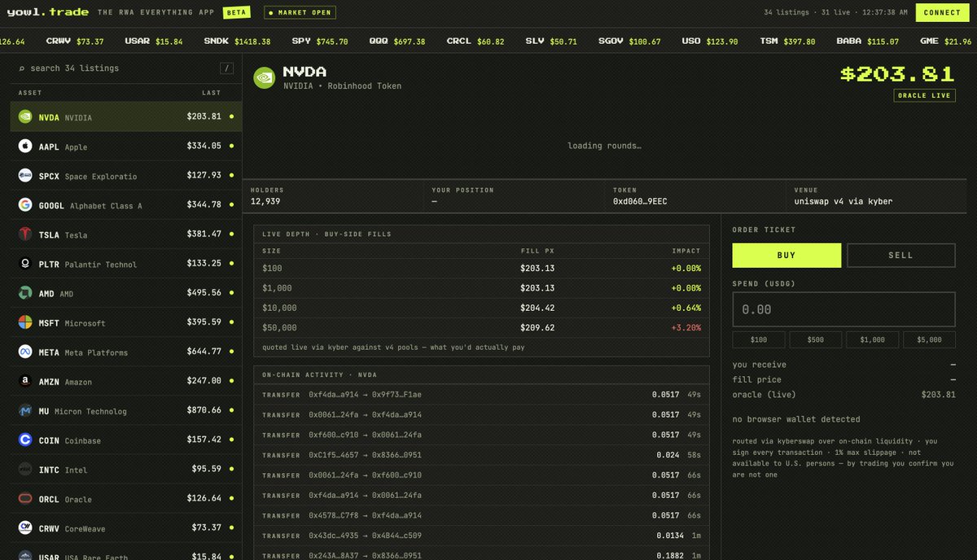
Task: Select the TSLA Tesla row
Action: [126, 234]
